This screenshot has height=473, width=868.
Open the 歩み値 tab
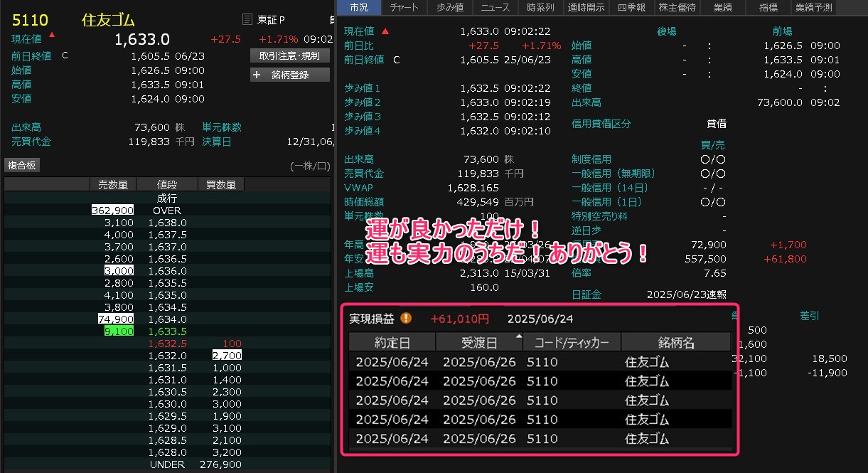[451, 7]
